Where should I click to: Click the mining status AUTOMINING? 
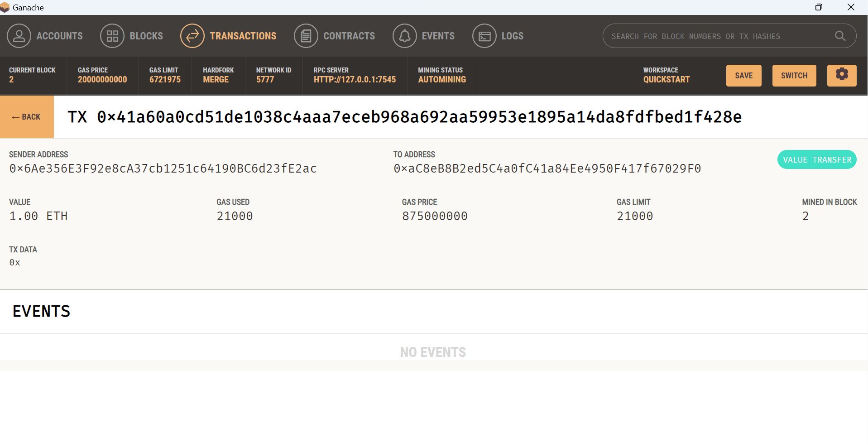click(x=442, y=80)
